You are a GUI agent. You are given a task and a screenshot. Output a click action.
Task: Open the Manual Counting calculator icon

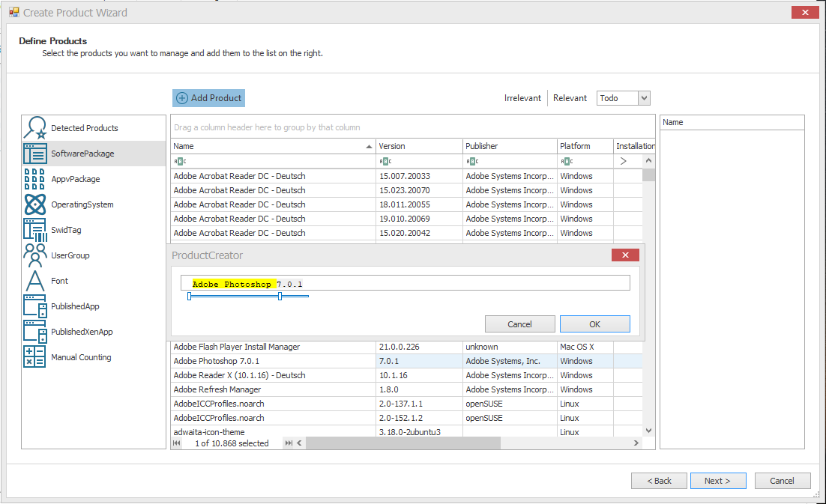35,357
